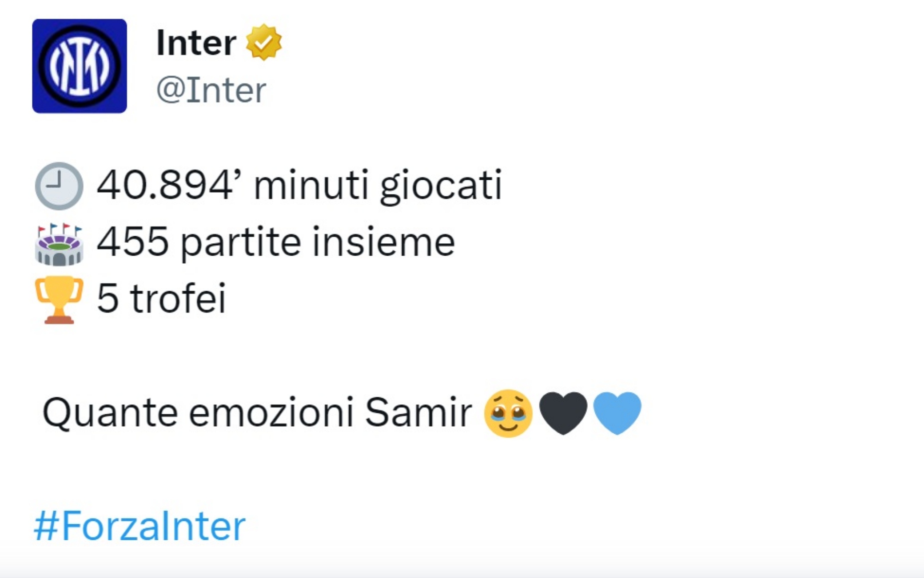Click the trophy emoji
The width and height of the screenshot is (924, 578).
pos(59,300)
